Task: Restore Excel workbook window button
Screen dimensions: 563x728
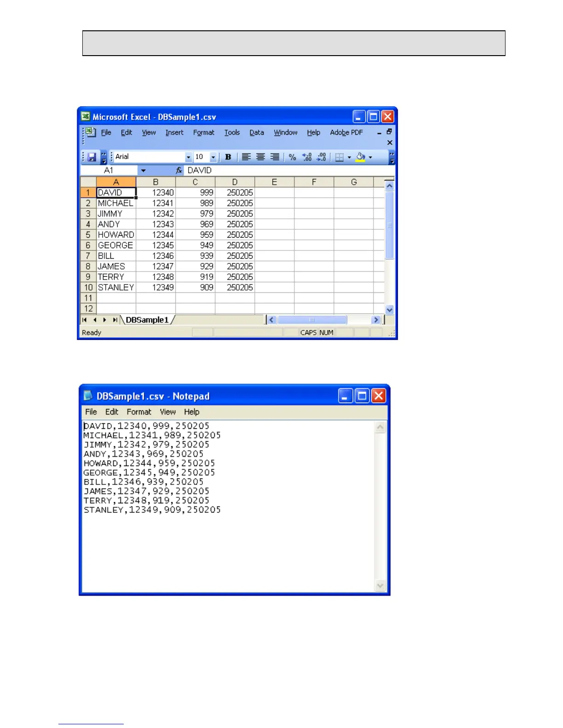Action: (x=389, y=132)
